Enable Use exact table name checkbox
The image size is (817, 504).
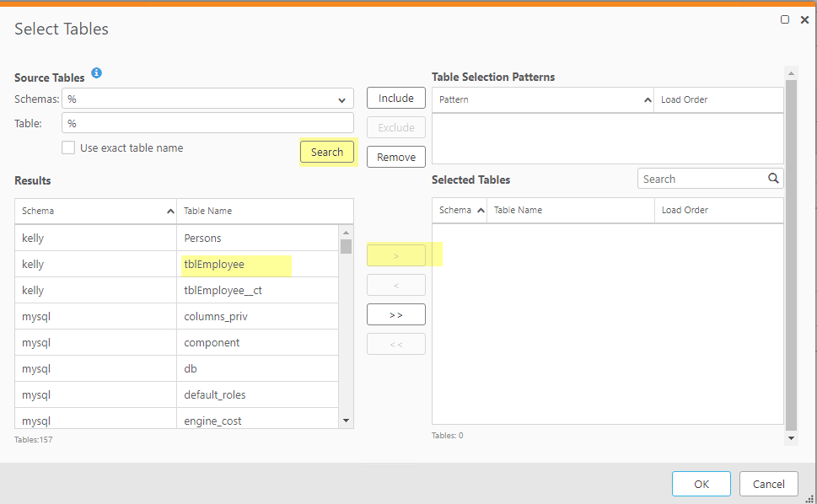(68, 147)
